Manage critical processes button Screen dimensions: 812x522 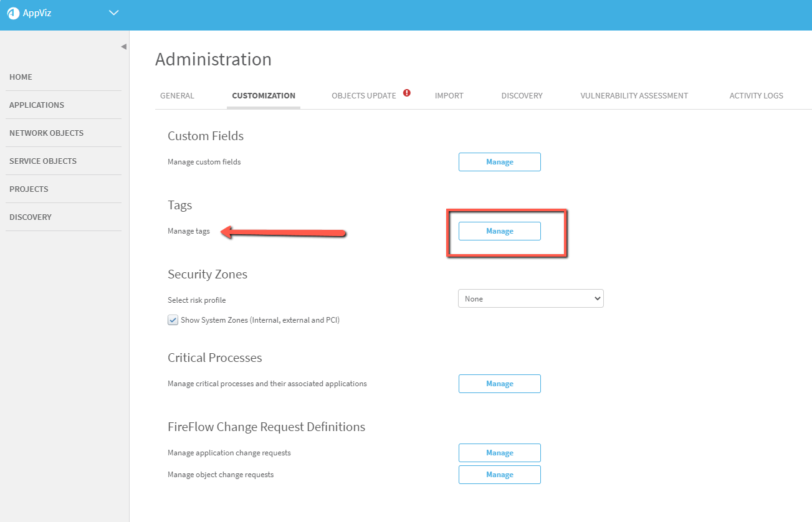(x=499, y=384)
